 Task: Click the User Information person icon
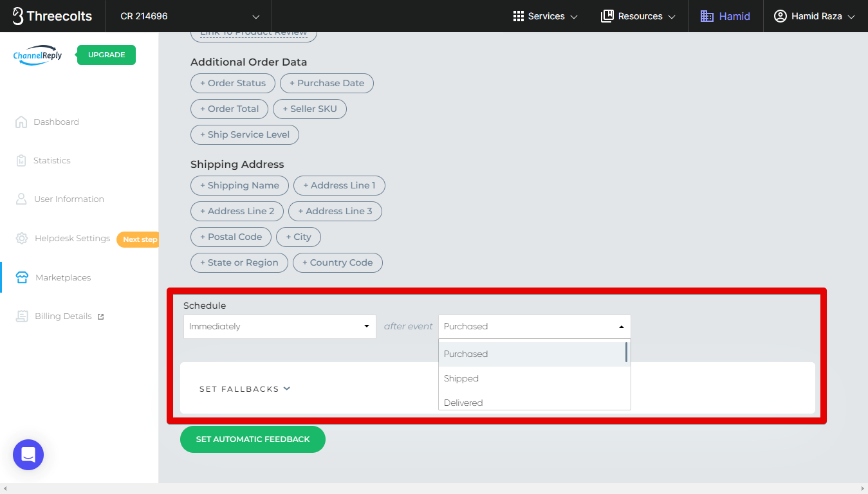[21, 199]
